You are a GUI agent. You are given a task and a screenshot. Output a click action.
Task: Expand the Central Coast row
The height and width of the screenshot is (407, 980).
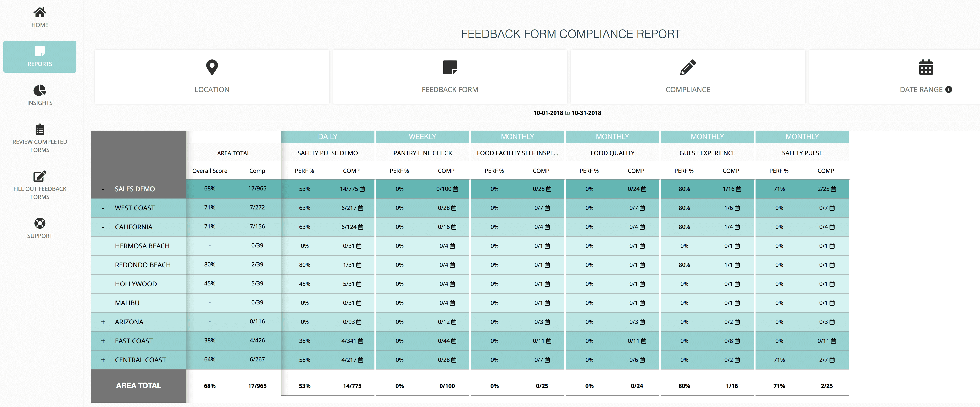[x=103, y=360]
